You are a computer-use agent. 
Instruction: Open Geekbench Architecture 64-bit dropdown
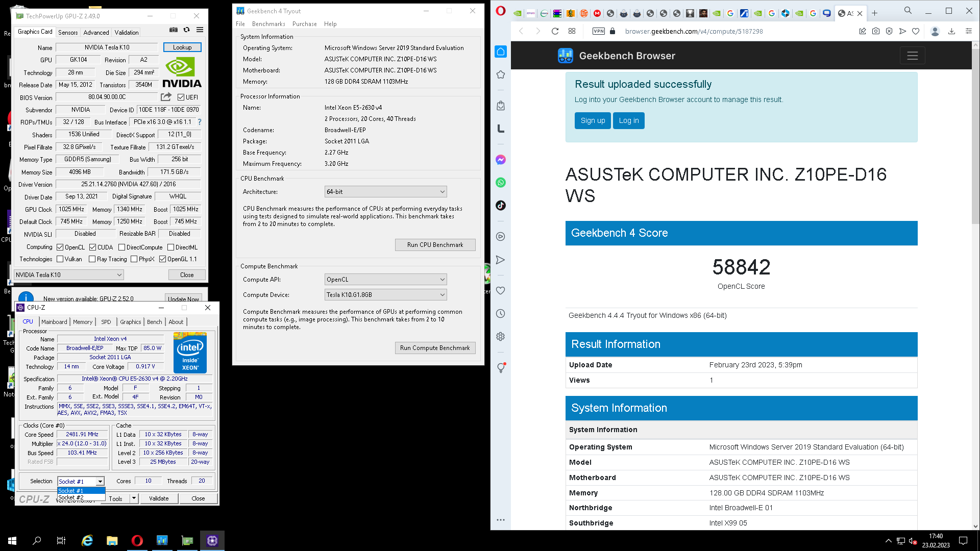pos(386,192)
